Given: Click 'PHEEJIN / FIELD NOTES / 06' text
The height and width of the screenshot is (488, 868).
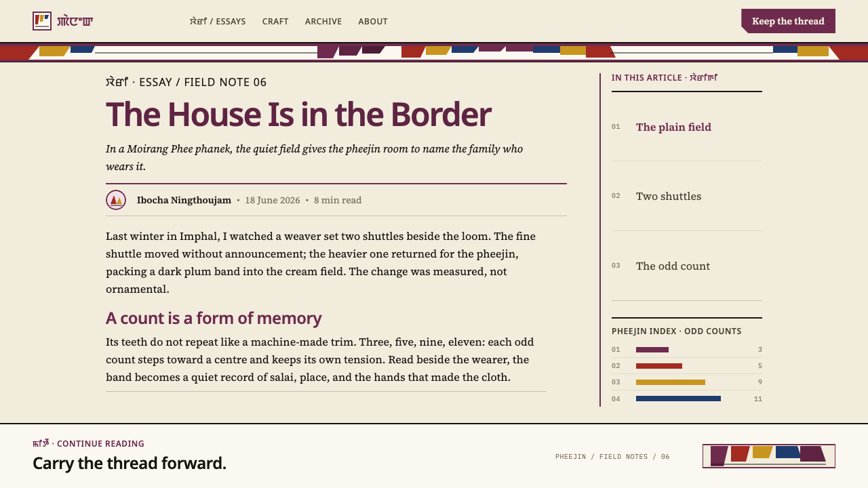Looking at the screenshot, I should 612,457.
